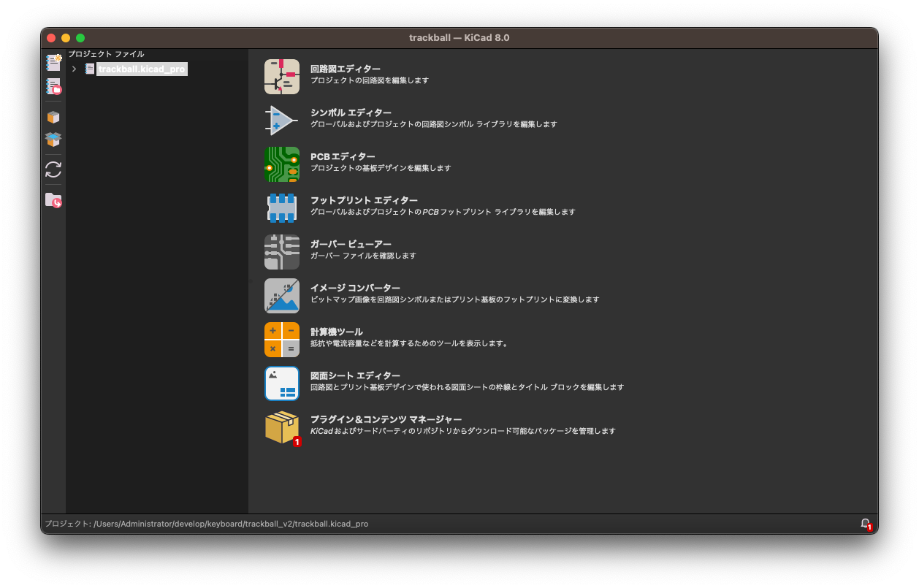Launch the 計算機ツール calculator icon
This screenshot has height=588, width=919.
pos(282,340)
